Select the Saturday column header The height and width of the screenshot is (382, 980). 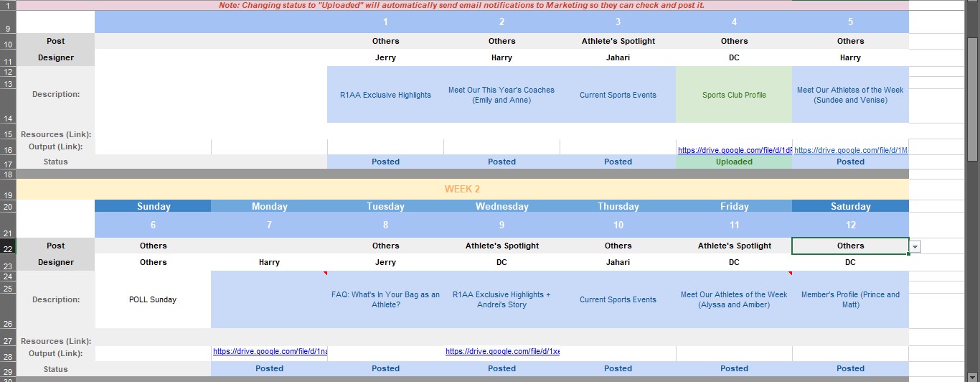point(851,206)
